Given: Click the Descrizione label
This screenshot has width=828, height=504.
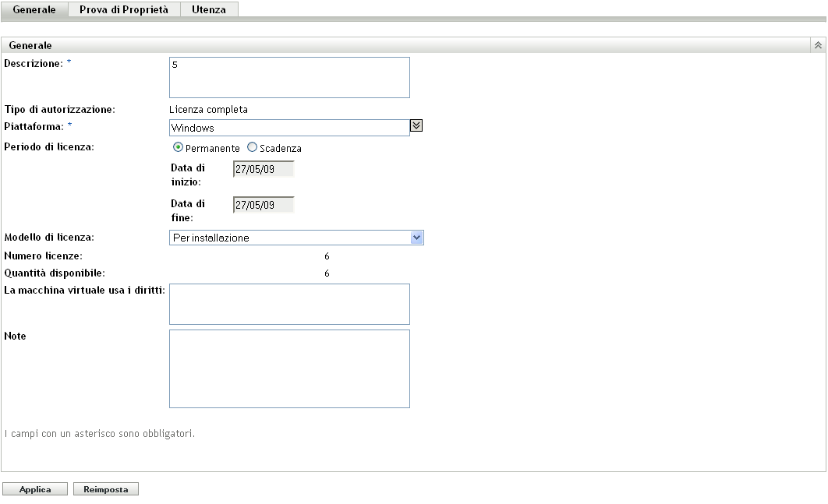Looking at the screenshot, I should click(x=34, y=63).
